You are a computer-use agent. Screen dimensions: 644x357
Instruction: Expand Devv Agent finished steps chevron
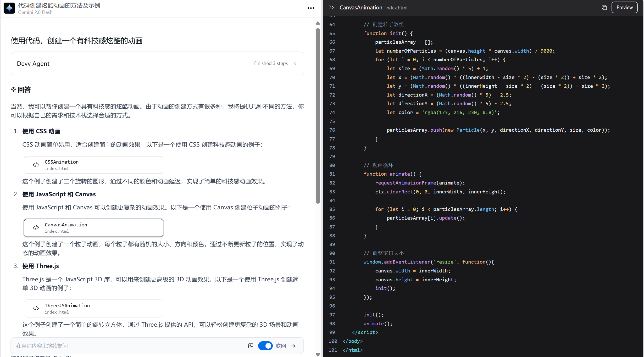click(295, 63)
